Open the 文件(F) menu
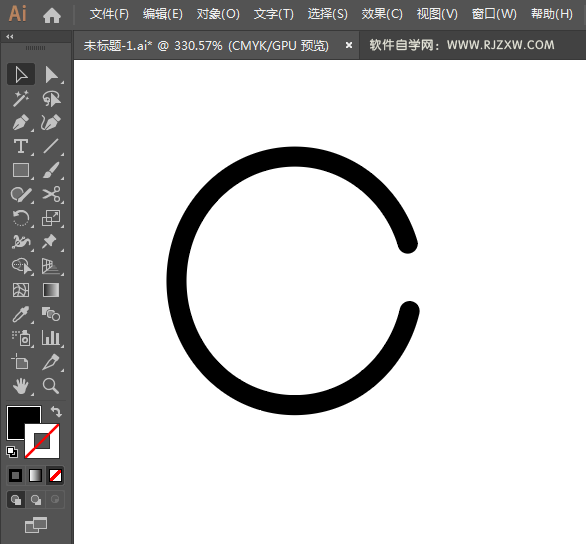 click(109, 14)
